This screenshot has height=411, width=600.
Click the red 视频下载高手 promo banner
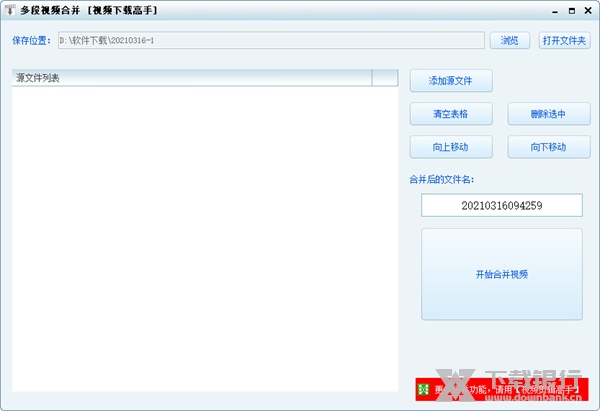point(502,390)
